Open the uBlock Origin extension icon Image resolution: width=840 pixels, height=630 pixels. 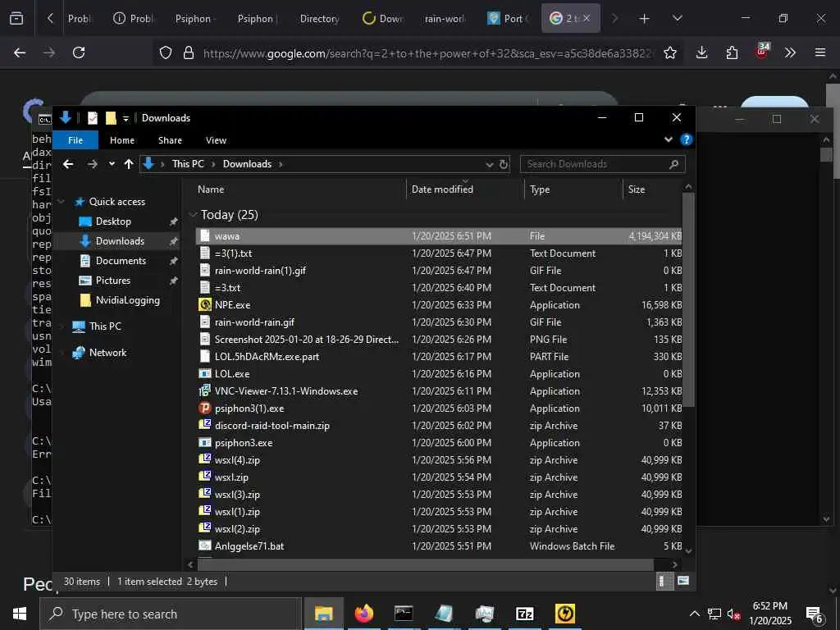pyautogui.click(x=762, y=51)
